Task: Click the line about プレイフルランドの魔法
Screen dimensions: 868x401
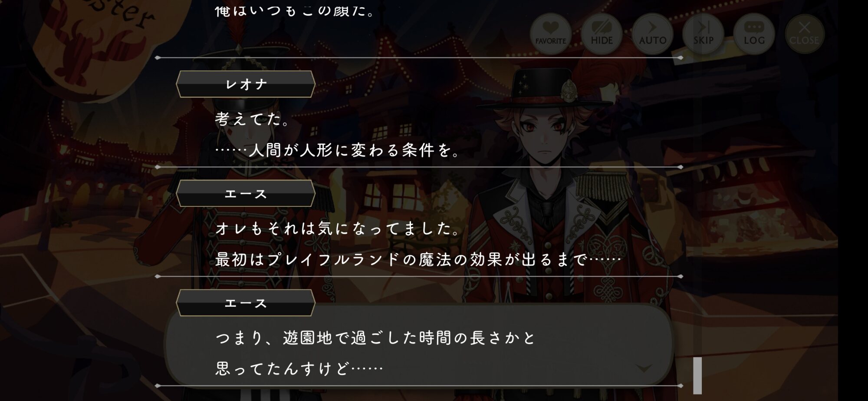Action: [418, 260]
